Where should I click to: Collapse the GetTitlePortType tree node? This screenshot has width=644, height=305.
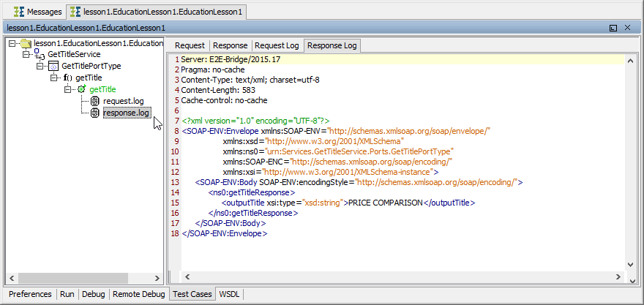(40, 66)
